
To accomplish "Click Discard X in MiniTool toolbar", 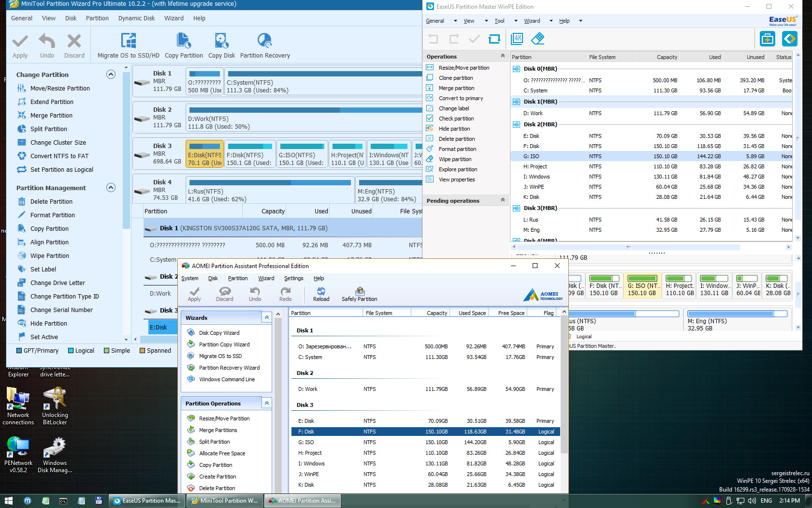I will tap(74, 46).
